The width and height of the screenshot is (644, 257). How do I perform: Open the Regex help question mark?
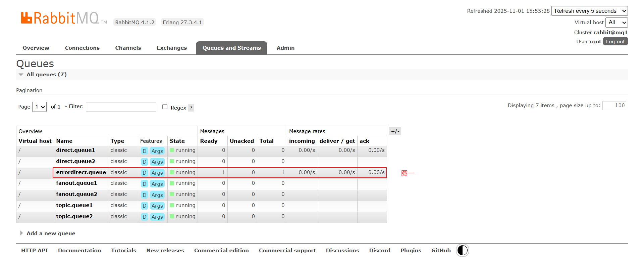click(x=191, y=108)
